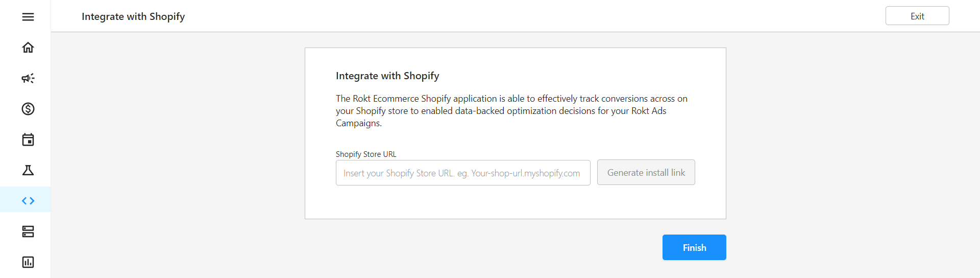980x278 pixels.
Task: Click the word 'Campaigns.' ending the description
Action: point(359,123)
